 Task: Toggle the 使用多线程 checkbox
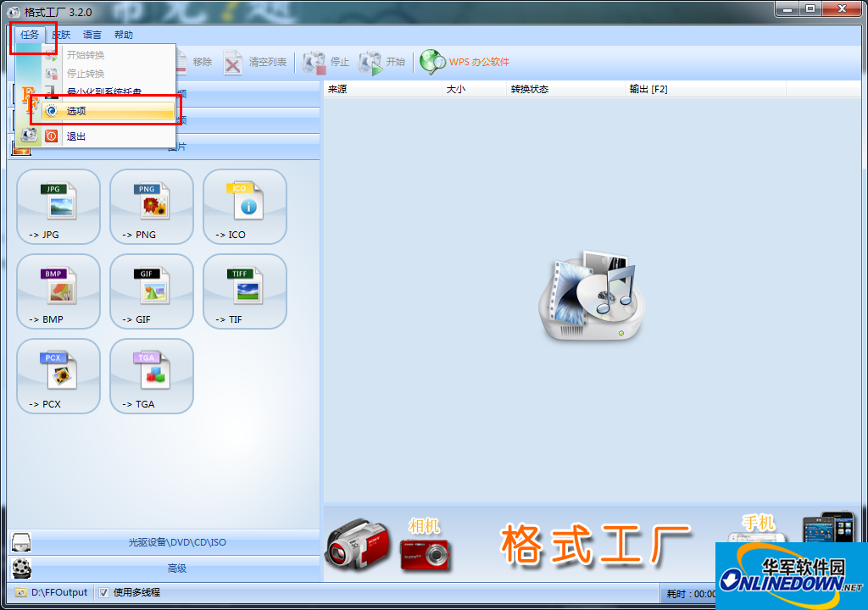tap(104, 592)
